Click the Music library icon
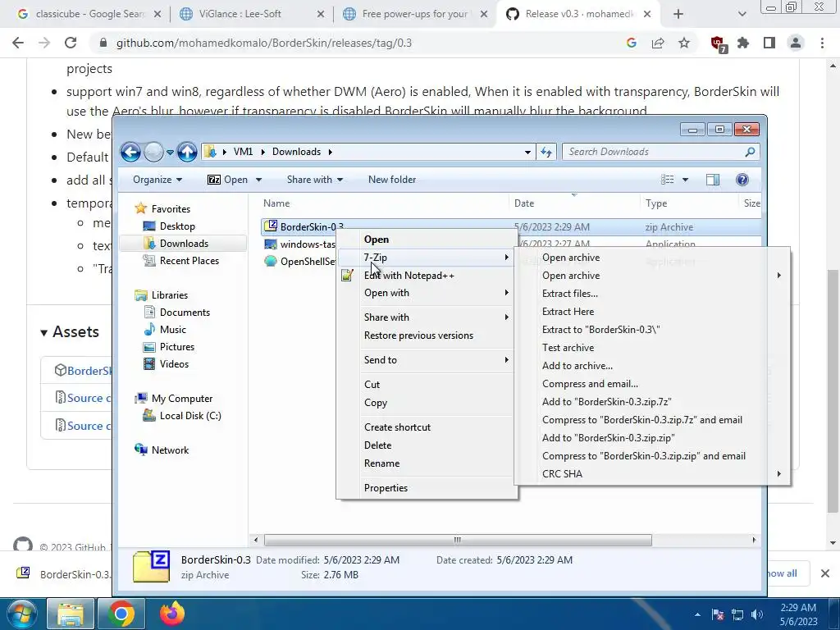Image resolution: width=840 pixels, height=630 pixels. click(149, 330)
